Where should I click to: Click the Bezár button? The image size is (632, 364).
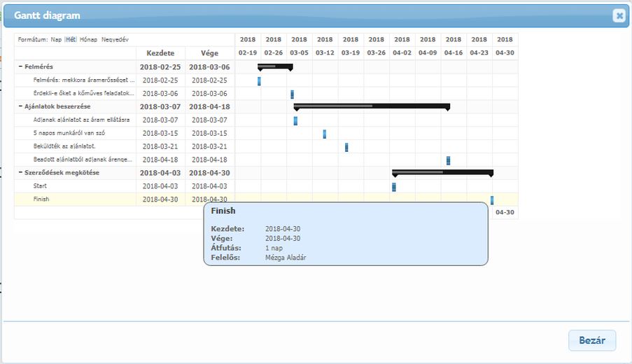[x=591, y=341]
